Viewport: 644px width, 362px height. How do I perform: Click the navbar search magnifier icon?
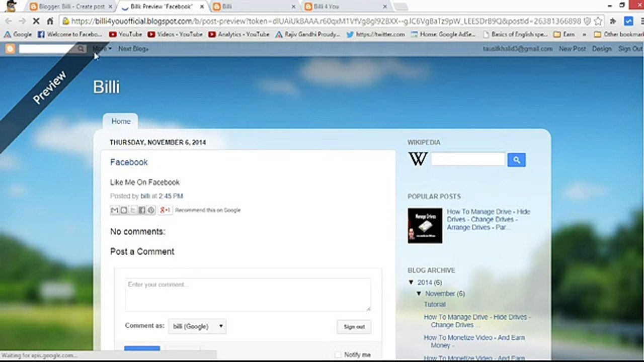[80, 49]
